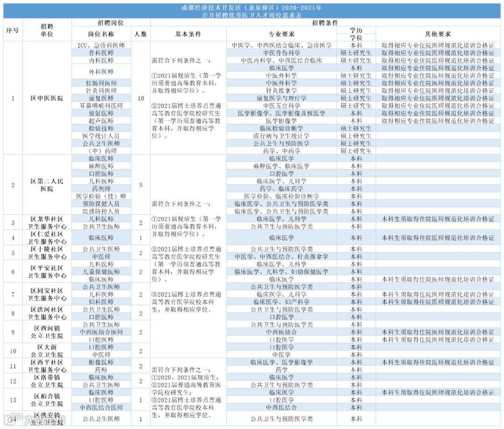This screenshot has width=504, height=429.
Task: Click the 招聘条件 group header
Action: coord(325,22)
